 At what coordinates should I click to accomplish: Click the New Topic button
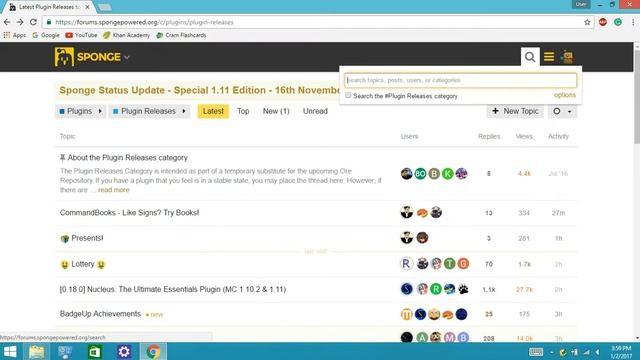click(x=515, y=111)
